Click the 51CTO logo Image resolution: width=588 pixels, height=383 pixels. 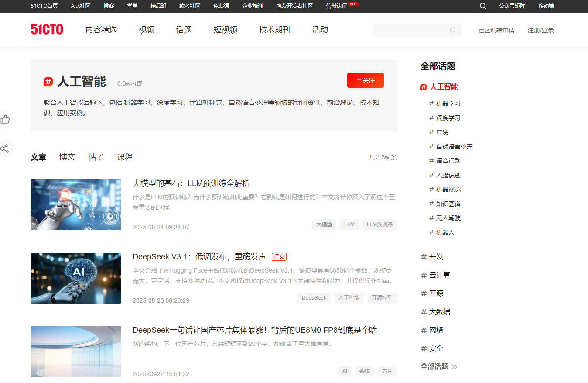tap(47, 29)
